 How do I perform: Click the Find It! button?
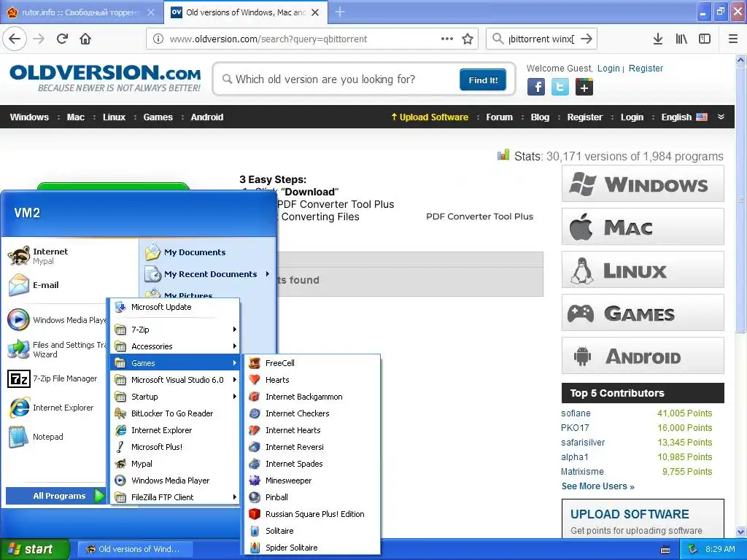pos(483,80)
